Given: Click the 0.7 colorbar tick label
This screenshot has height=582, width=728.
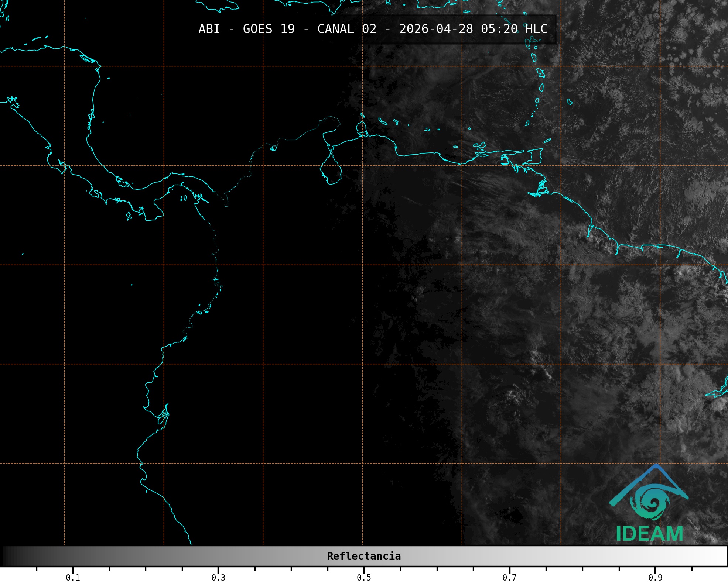Looking at the screenshot, I should coord(509,577).
